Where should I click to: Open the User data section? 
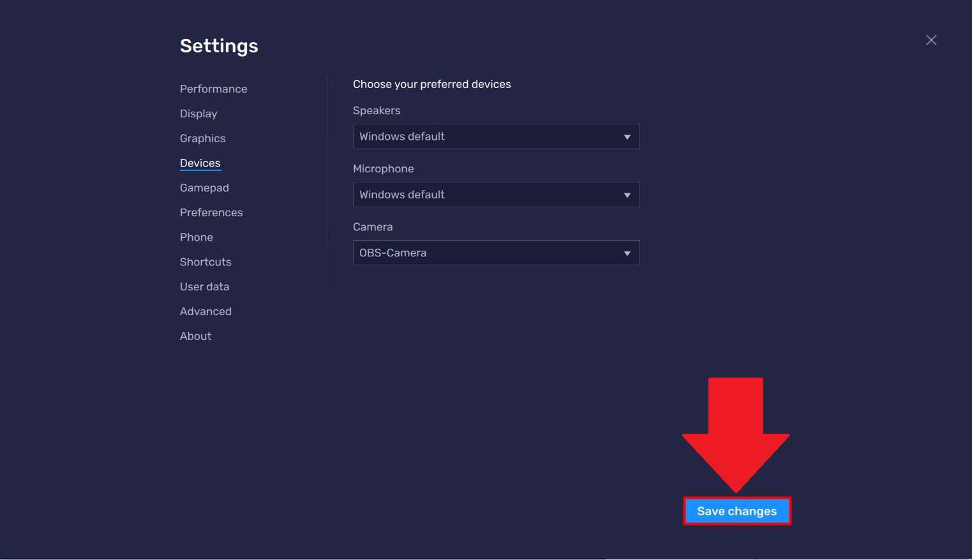click(x=204, y=287)
